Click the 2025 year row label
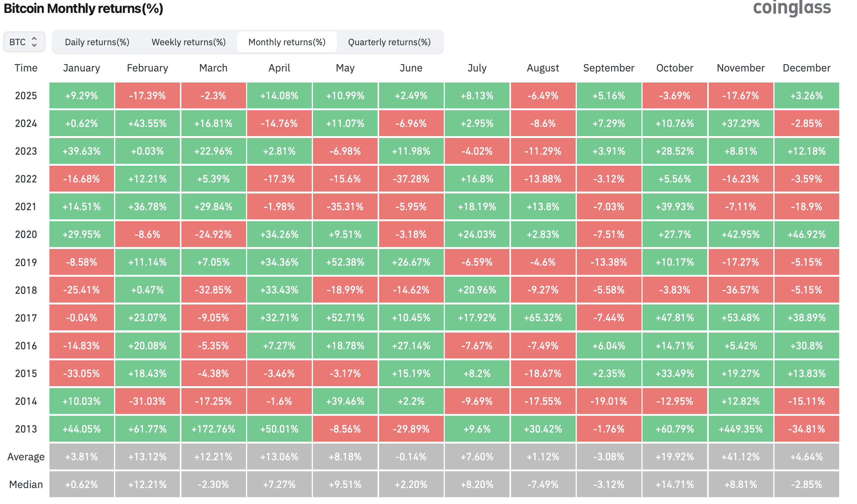 coord(26,96)
